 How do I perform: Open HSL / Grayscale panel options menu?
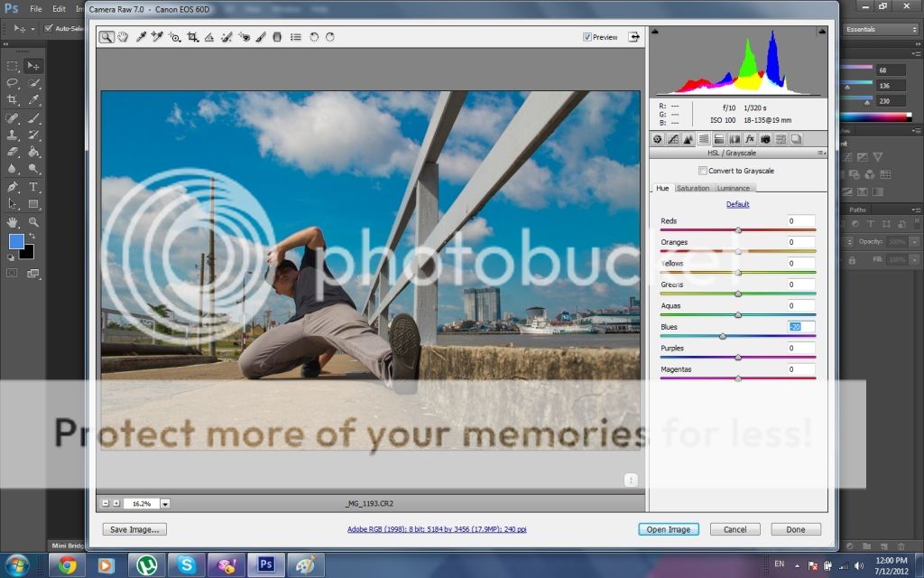[821, 154]
